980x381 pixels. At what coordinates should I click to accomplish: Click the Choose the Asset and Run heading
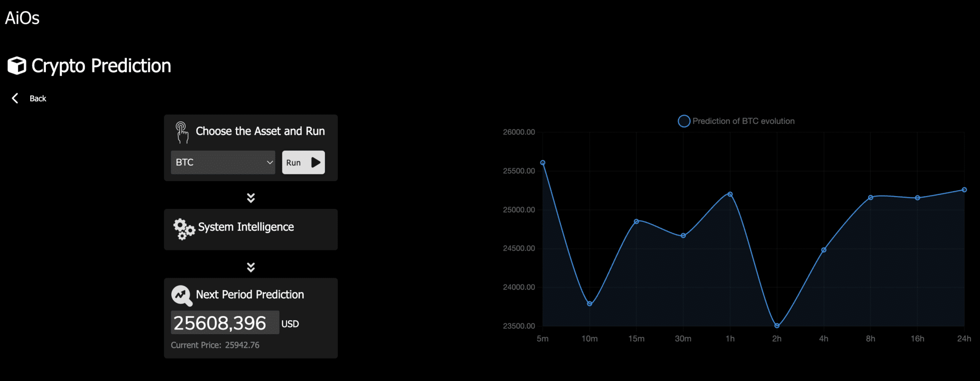(x=260, y=131)
